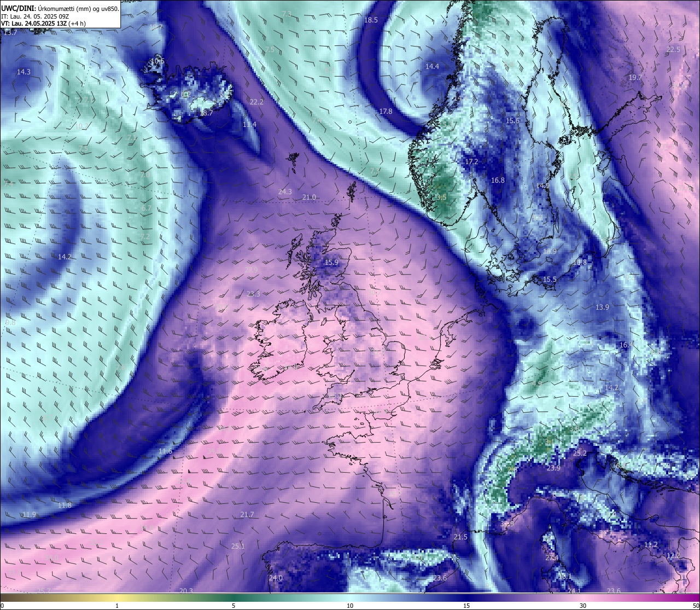Viewport: 700px width, 610px height.
Task: Click the 22.2 value east of Iceland
Action: tap(256, 102)
